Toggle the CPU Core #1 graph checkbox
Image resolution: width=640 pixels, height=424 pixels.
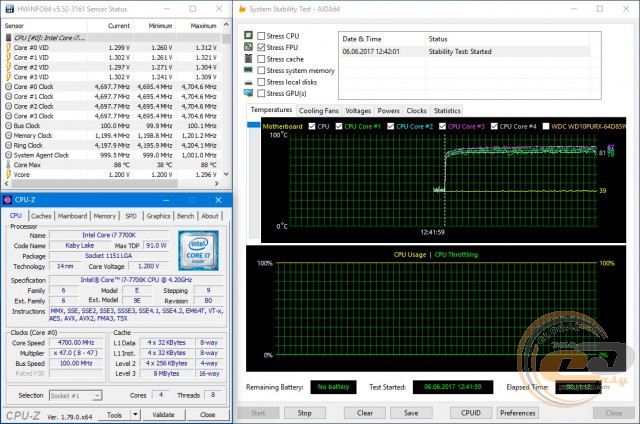tap(339, 126)
